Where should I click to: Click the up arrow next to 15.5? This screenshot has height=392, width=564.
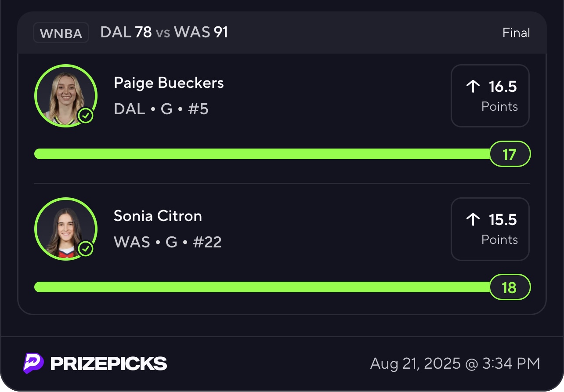(x=473, y=220)
